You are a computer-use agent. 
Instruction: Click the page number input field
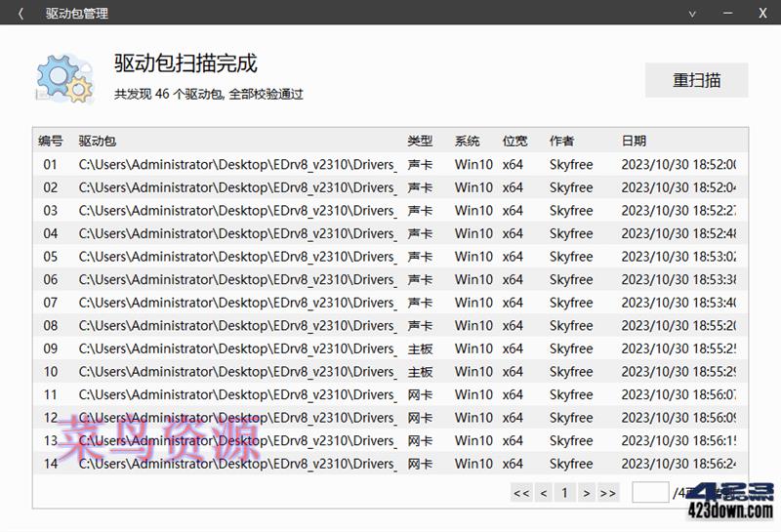point(650,493)
